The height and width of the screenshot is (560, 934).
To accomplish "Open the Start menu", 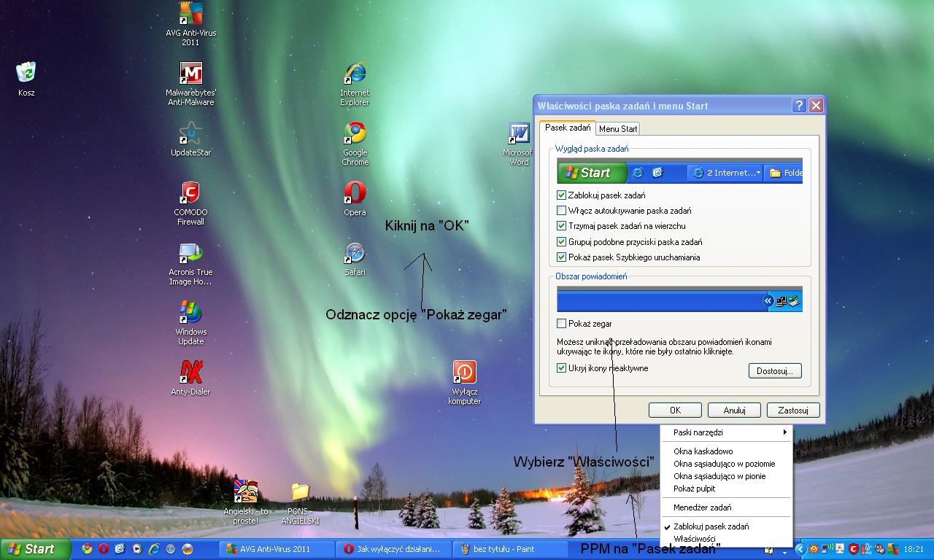I will 36,549.
